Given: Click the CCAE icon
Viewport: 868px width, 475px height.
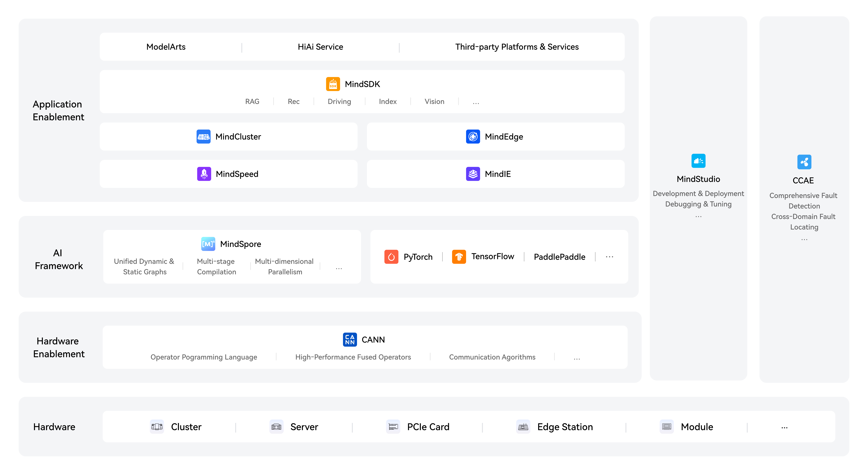Looking at the screenshot, I should pos(804,162).
